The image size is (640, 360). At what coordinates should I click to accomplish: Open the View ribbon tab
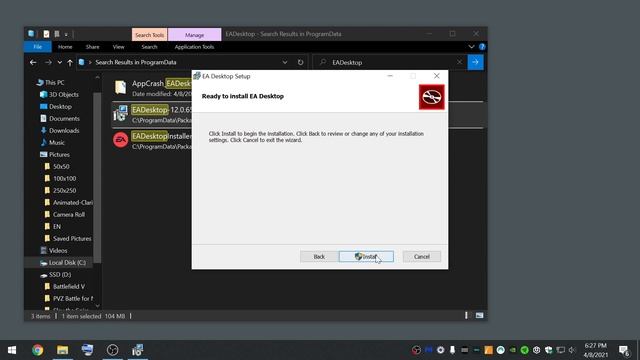pyautogui.click(x=118, y=47)
